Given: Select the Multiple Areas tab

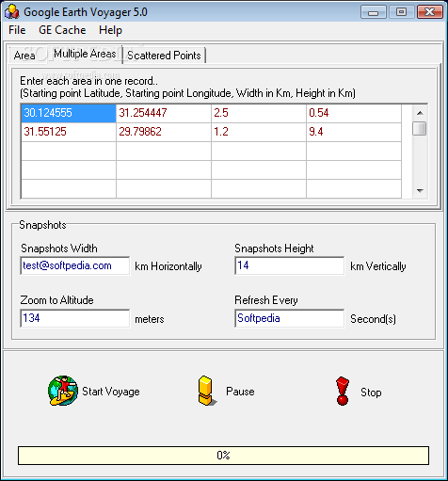Looking at the screenshot, I should (85, 54).
